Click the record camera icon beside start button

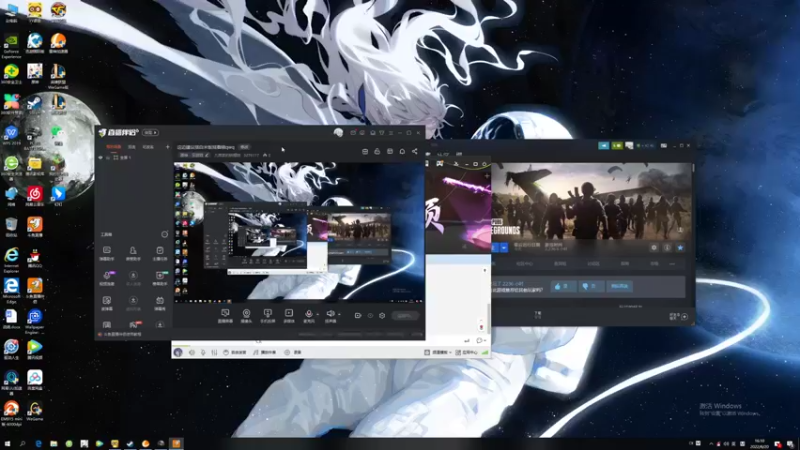pyautogui.click(x=358, y=315)
